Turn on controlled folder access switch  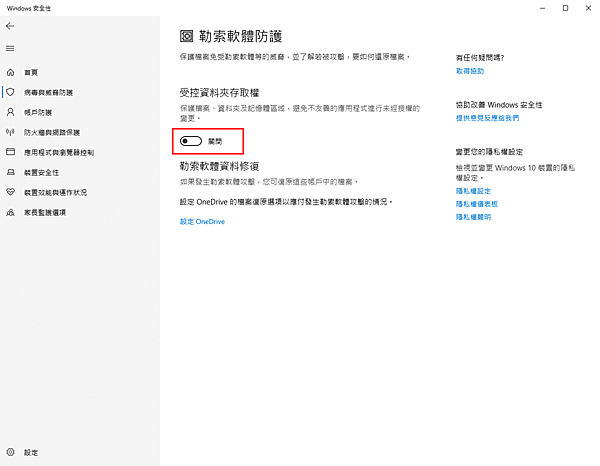click(191, 141)
